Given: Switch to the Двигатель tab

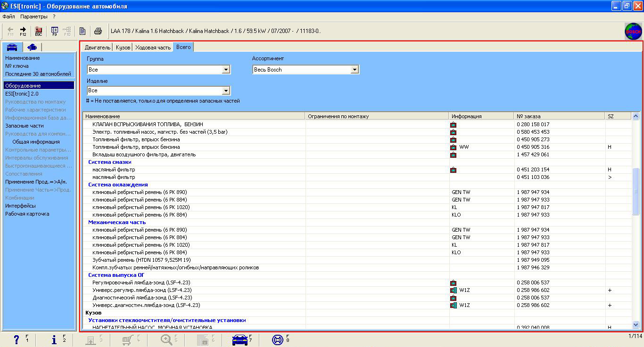Looking at the screenshot, I should tap(98, 48).
